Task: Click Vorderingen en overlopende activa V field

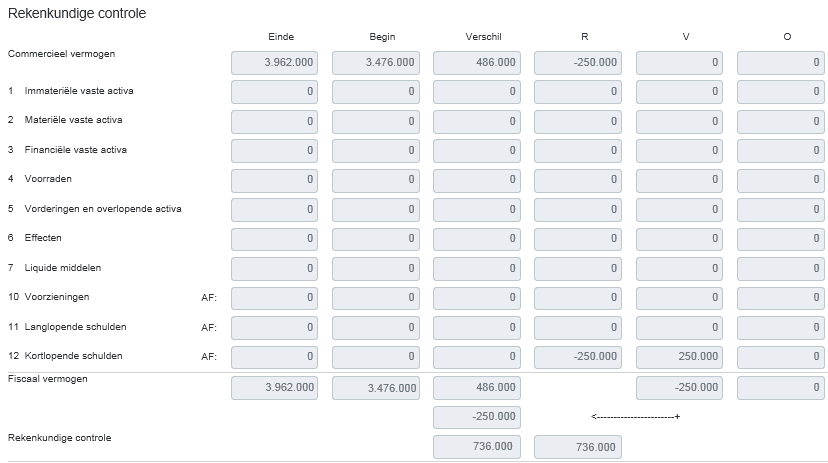Action: tap(680, 210)
